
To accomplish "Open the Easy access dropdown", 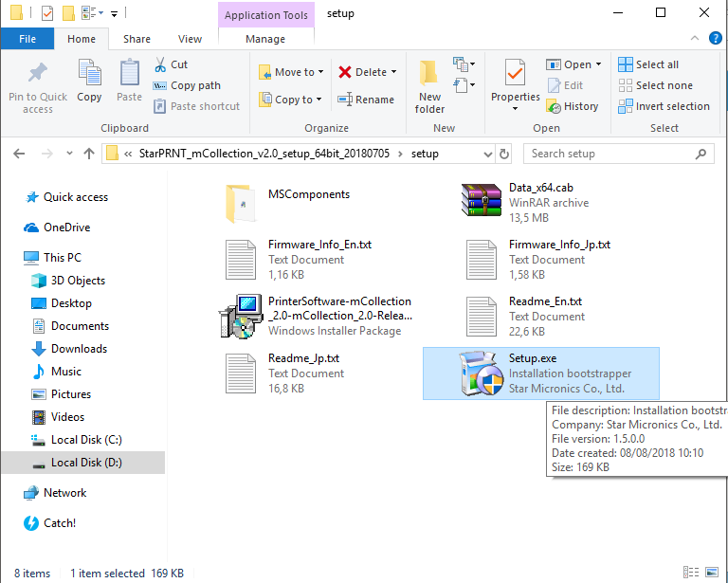I will 464,85.
